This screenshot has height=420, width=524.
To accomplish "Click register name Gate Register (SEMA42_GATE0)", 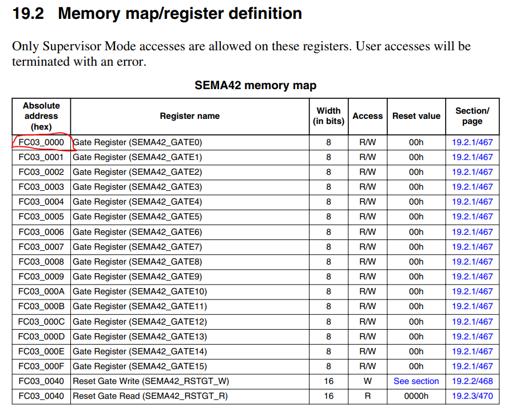I will tap(137, 142).
